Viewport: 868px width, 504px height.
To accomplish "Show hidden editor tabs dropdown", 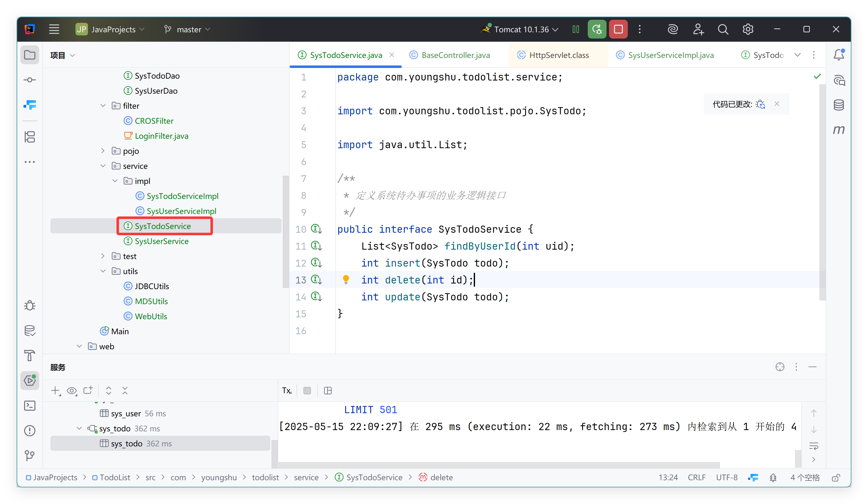I will pyautogui.click(x=797, y=55).
